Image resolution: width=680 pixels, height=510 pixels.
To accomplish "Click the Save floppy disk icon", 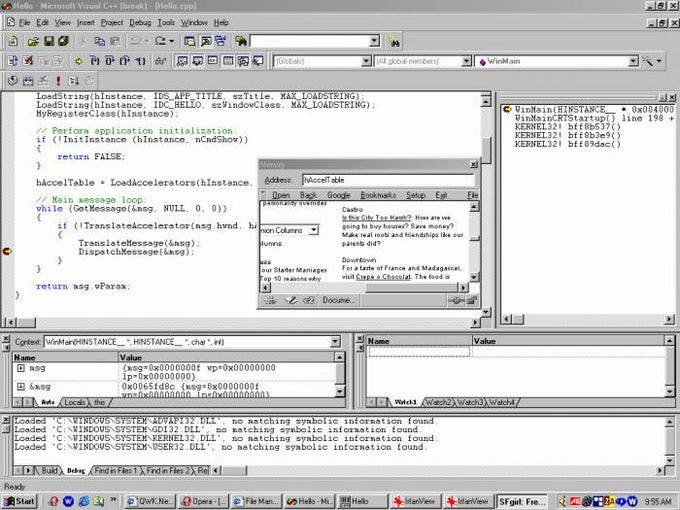I will pos(49,41).
